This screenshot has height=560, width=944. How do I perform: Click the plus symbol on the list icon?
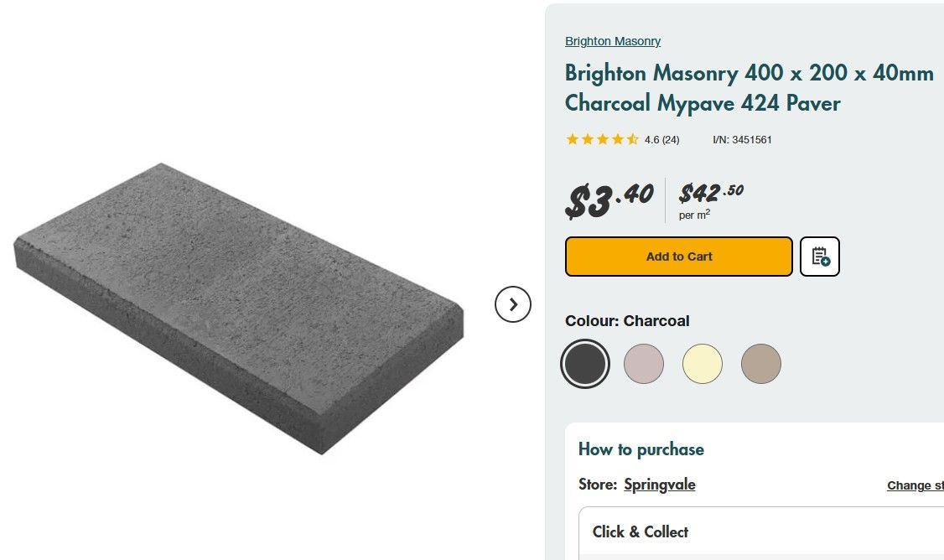click(825, 262)
